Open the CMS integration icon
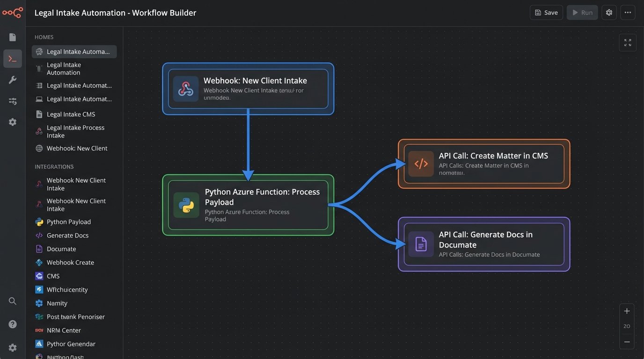 (39, 276)
